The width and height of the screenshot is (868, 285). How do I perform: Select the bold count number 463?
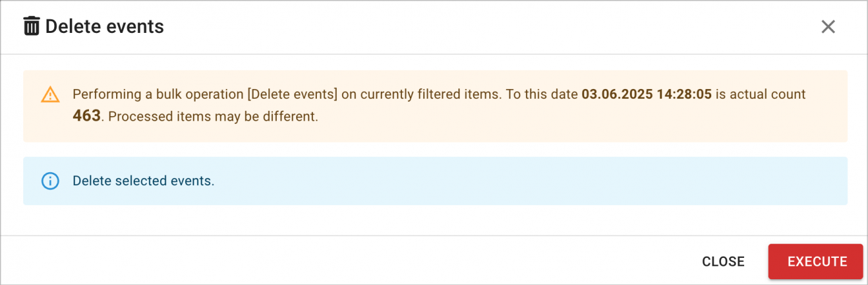tap(86, 116)
